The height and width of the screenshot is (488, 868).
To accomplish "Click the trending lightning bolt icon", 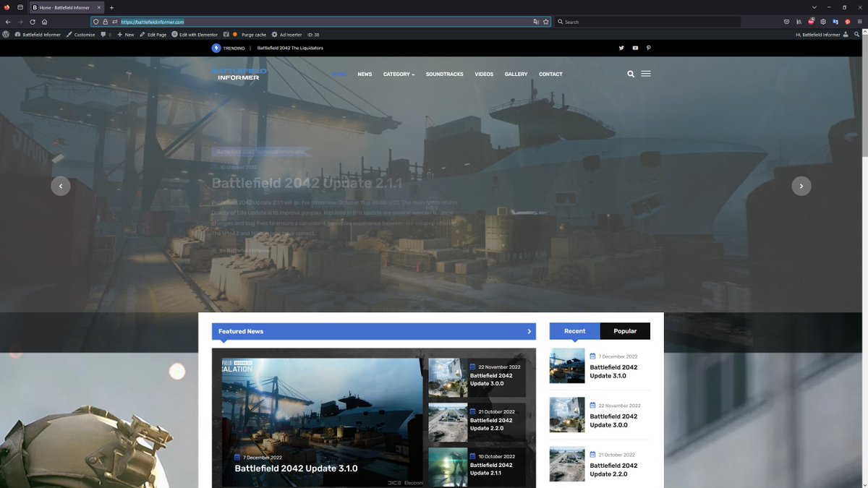I will pos(216,48).
